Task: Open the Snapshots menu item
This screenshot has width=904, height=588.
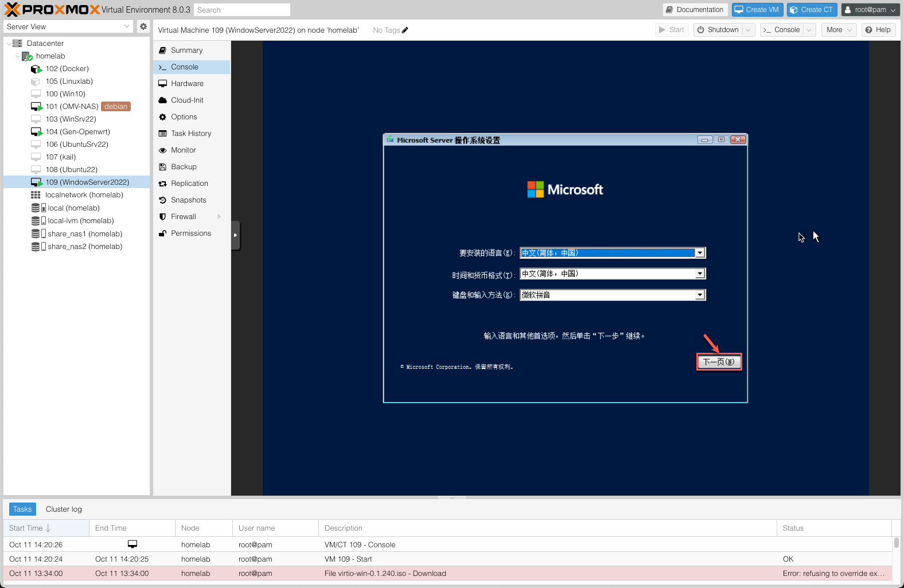Action: point(192,200)
